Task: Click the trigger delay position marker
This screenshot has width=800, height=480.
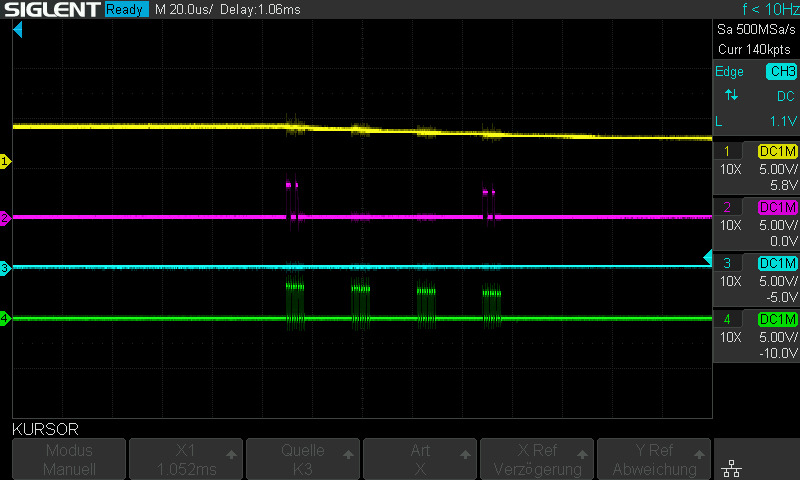Action: pyautogui.click(x=18, y=30)
